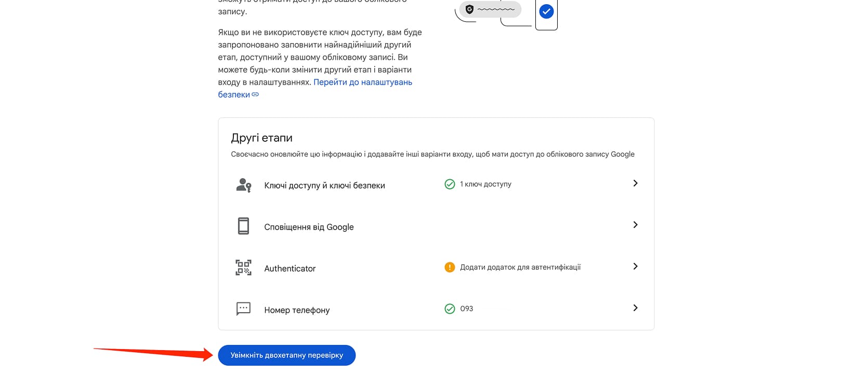Click Додати додаток для автентифікації text
868x374 pixels.
click(x=520, y=267)
